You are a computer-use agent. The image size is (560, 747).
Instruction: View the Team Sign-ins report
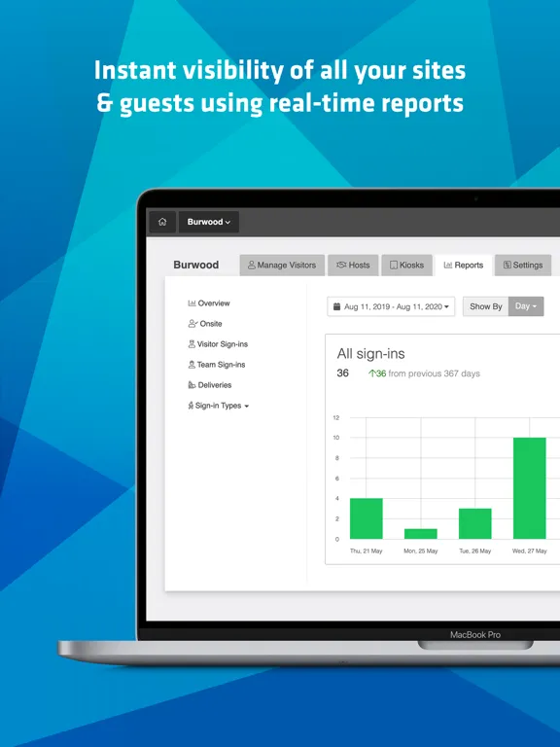click(217, 365)
